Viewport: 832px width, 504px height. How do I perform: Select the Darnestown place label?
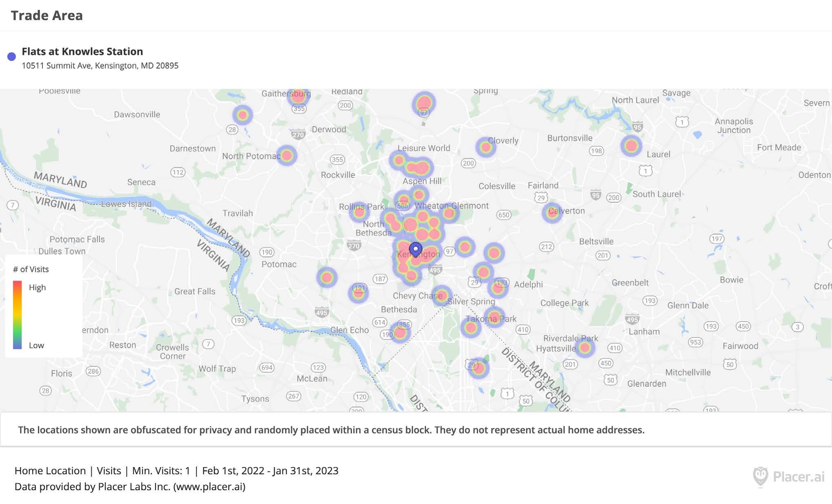(x=193, y=149)
